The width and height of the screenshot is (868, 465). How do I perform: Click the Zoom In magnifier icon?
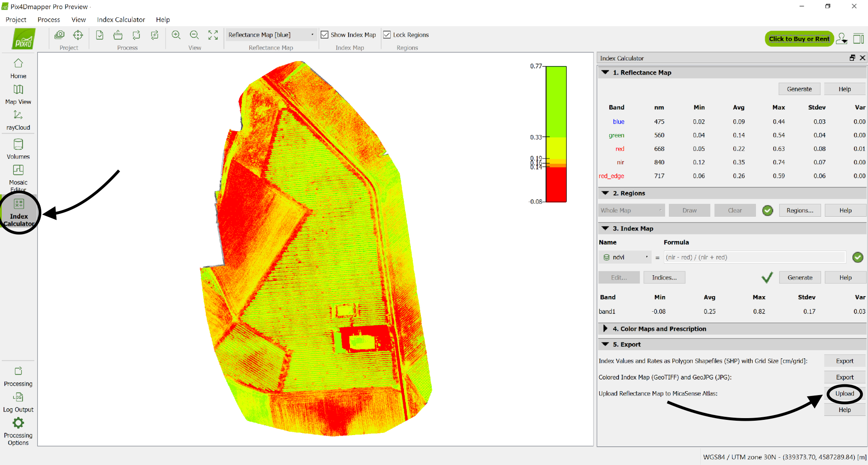pos(176,35)
